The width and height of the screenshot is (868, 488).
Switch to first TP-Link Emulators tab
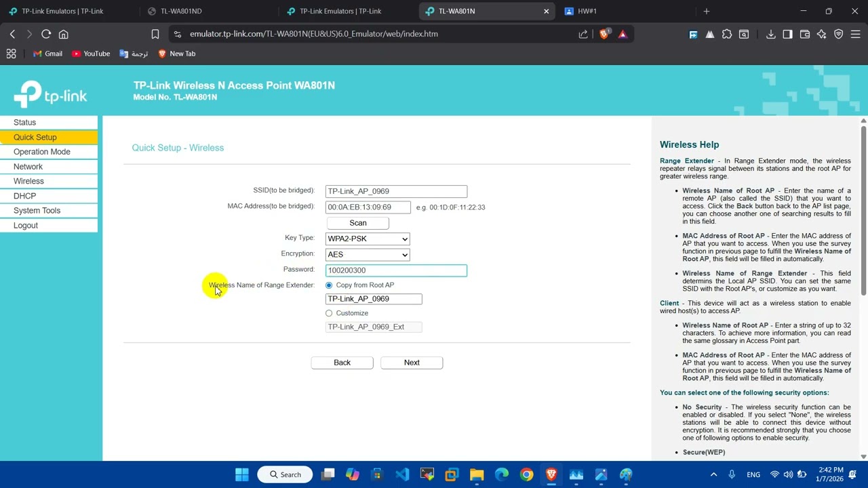point(68,11)
